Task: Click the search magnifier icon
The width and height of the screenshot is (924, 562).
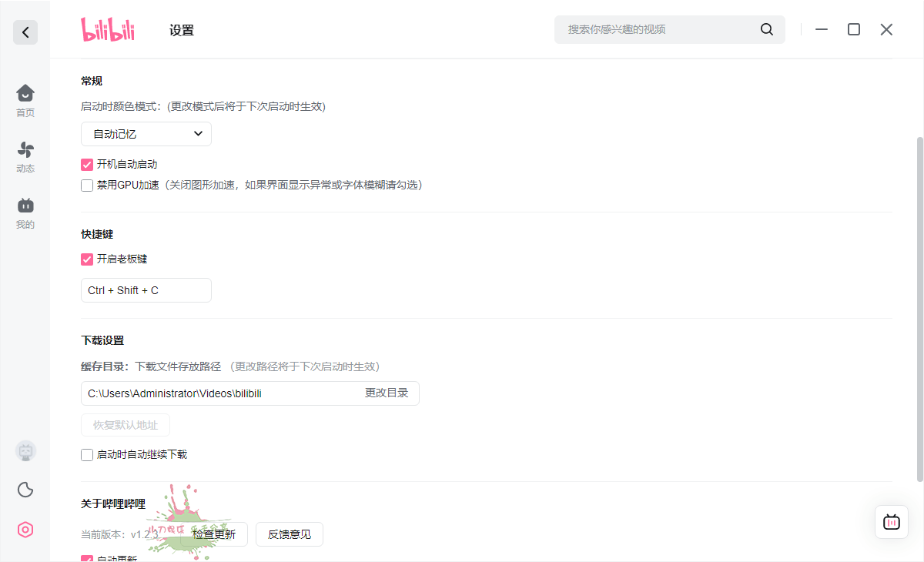Action: [x=766, y=28]
